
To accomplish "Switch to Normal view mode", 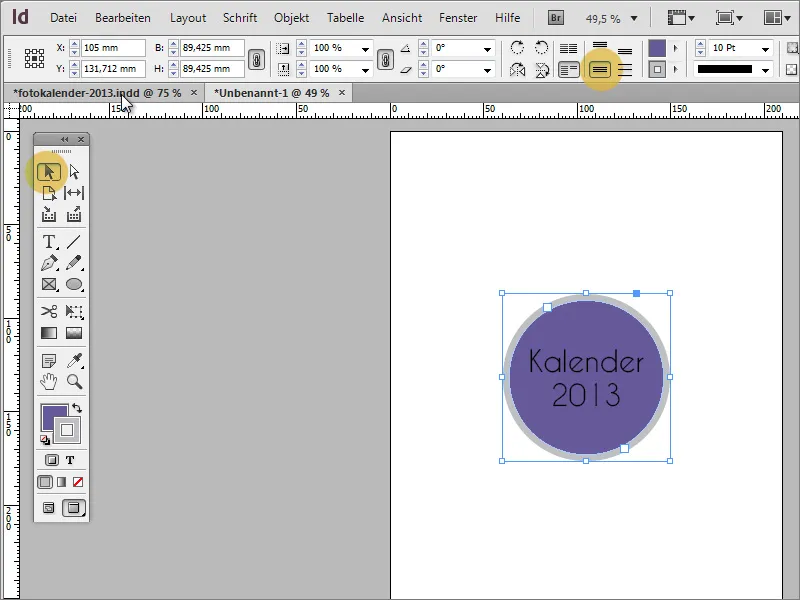I will [x=48, y=508].
